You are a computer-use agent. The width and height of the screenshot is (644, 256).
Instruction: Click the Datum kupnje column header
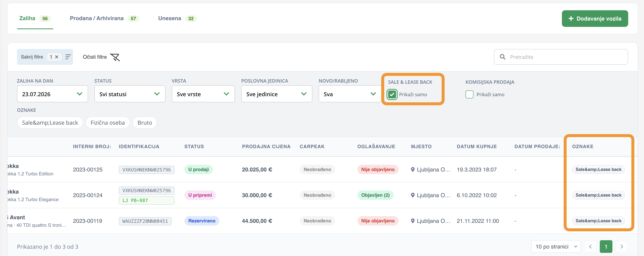(x=477, y=146)
